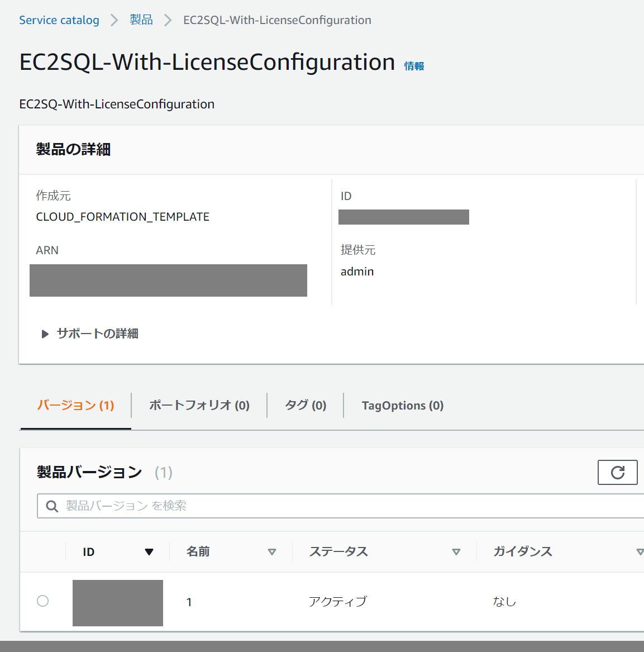Click the search magnifier icon

point(52,506)
